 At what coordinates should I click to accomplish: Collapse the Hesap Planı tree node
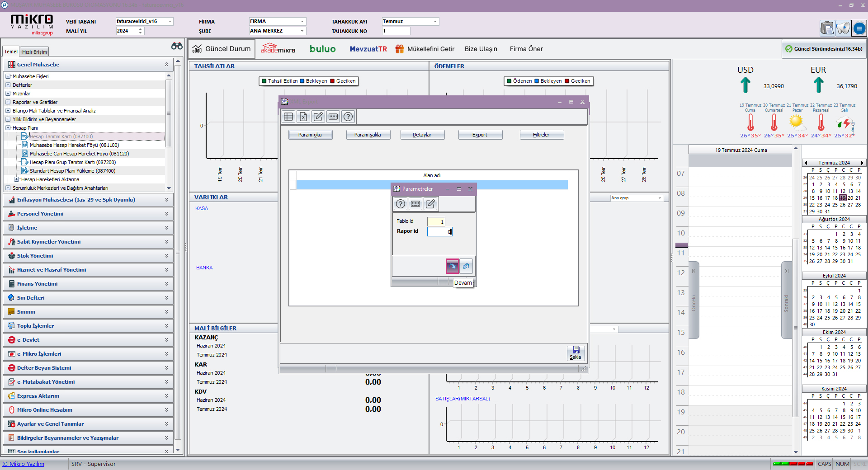[8, 128]
